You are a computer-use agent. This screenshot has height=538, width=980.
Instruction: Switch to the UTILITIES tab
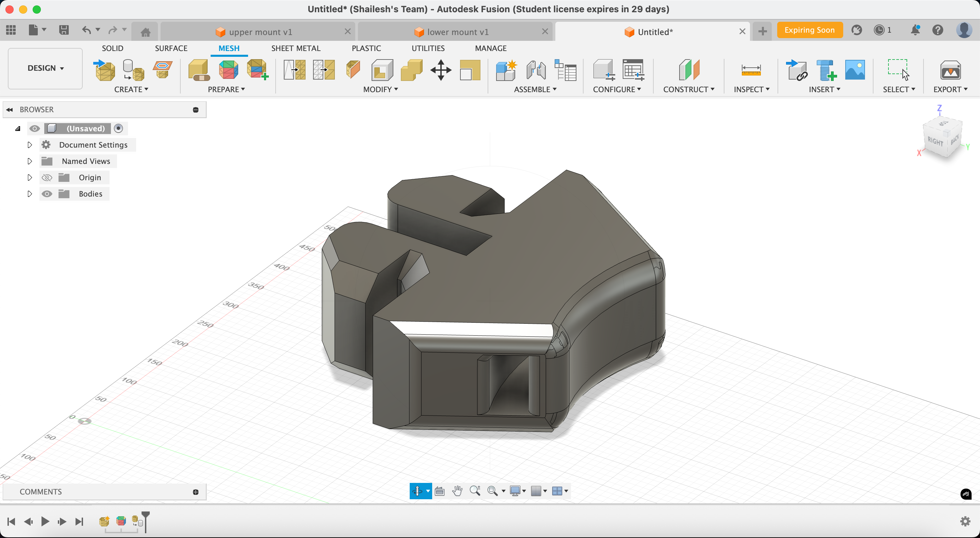click(x=428, y=48)
